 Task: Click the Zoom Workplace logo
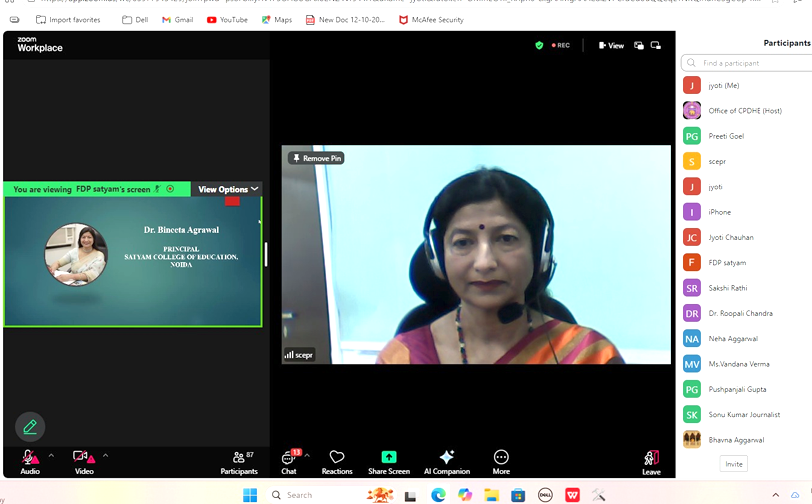pyautogui.click(x=40, y=45)
